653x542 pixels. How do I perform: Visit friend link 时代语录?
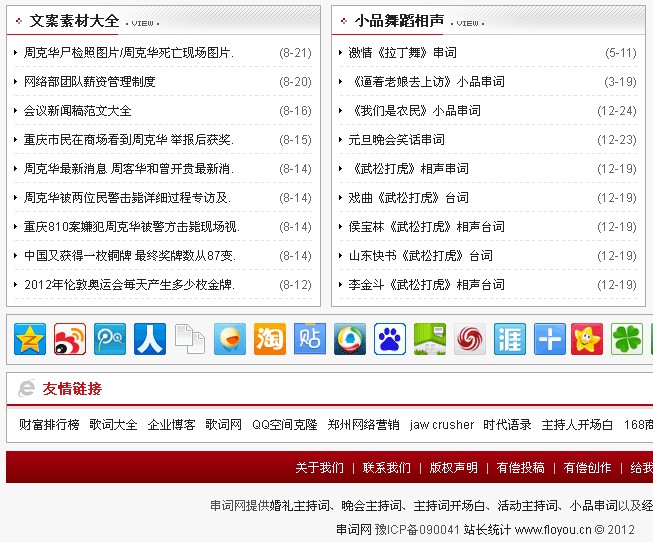(508, 425)
